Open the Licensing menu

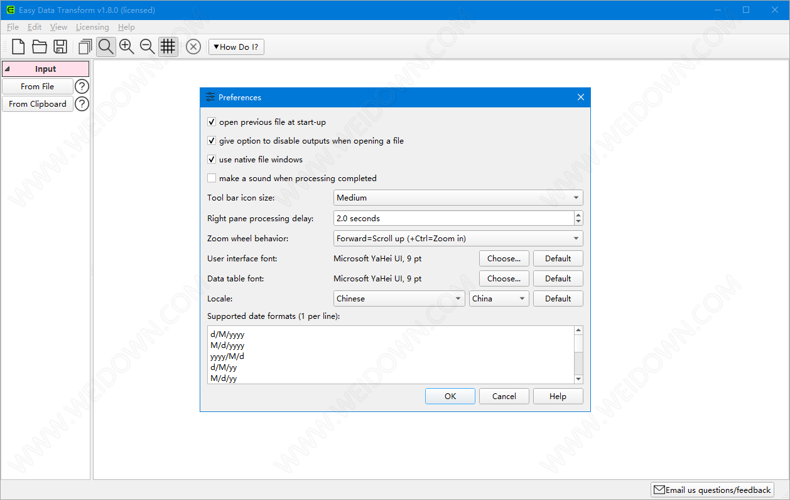92,27
